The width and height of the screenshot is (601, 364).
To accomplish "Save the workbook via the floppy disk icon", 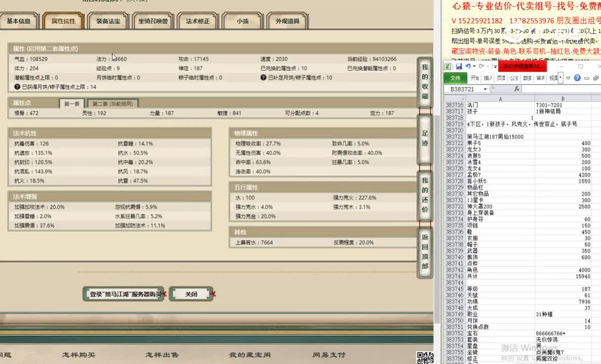I will pos(458,66).
